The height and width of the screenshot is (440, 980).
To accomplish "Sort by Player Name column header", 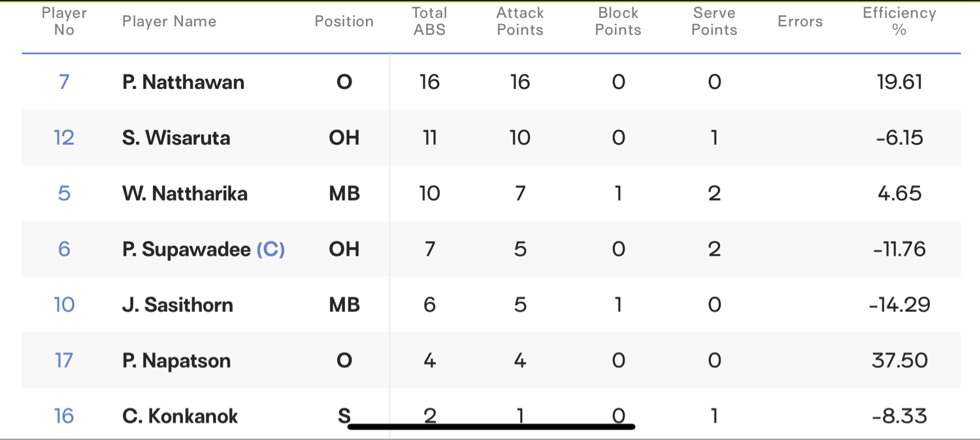I will (x=169, y=22).
